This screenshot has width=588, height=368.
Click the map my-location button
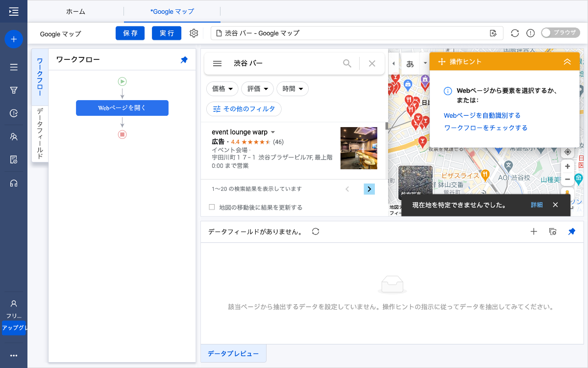(x=567, y=151)
